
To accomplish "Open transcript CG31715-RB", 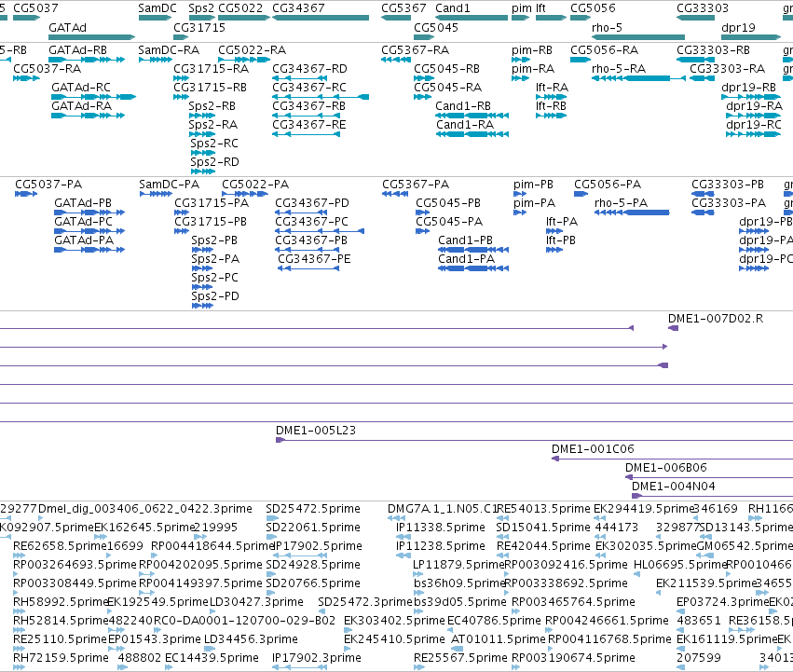I will (x=210, y=87).
